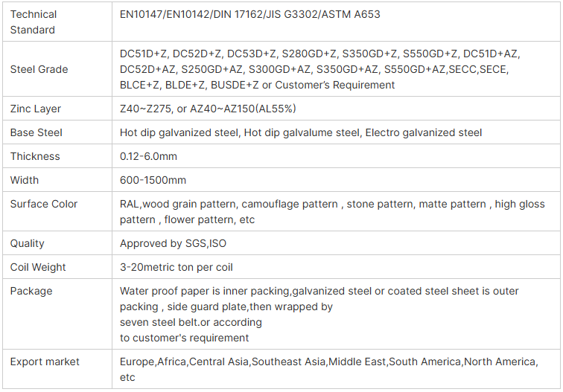The height and width of the screenshot is (392, 563).
Task: Click the DC51D+Z steel grade list
Action: [320, 69]
